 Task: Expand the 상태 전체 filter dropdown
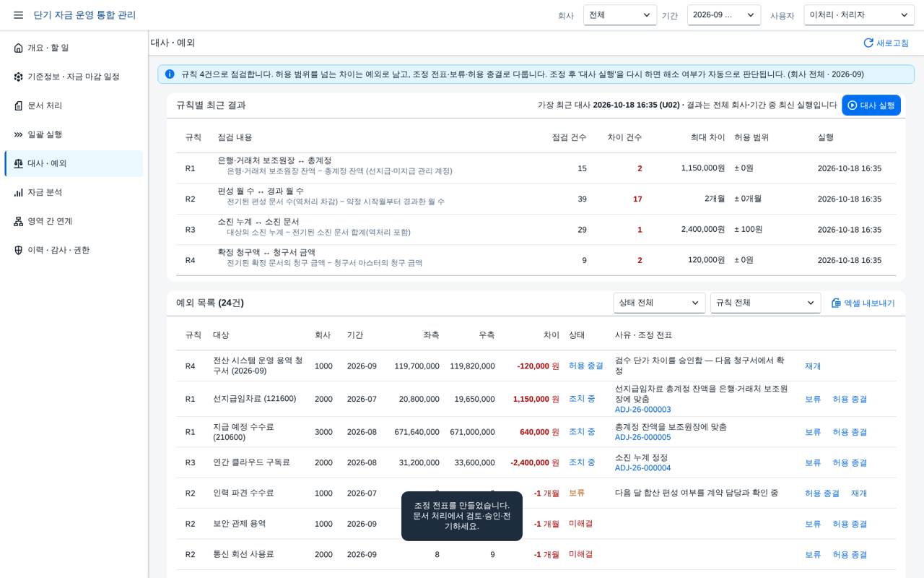coord(659,303)
